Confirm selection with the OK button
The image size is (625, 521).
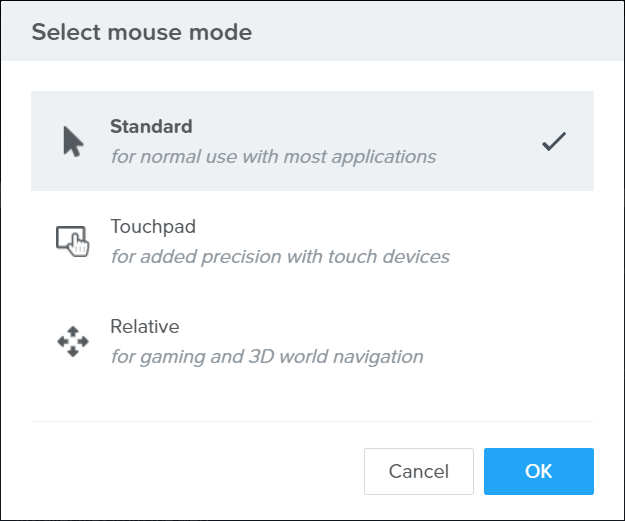538,471
